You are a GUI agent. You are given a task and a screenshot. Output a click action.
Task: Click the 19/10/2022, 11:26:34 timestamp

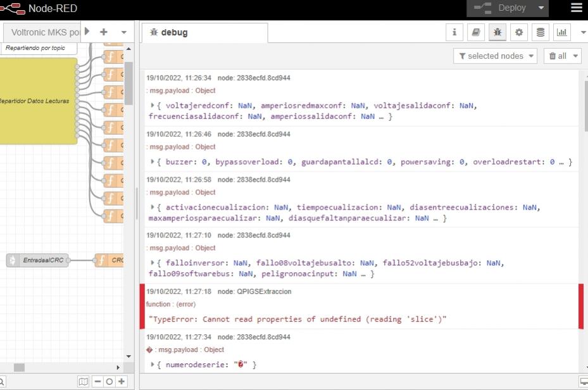179,78
